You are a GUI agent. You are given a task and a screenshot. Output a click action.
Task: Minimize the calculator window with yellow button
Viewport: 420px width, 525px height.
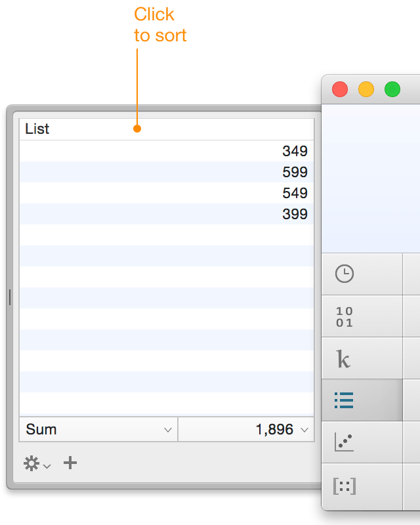pyautogui.click(x=366, y=89)
